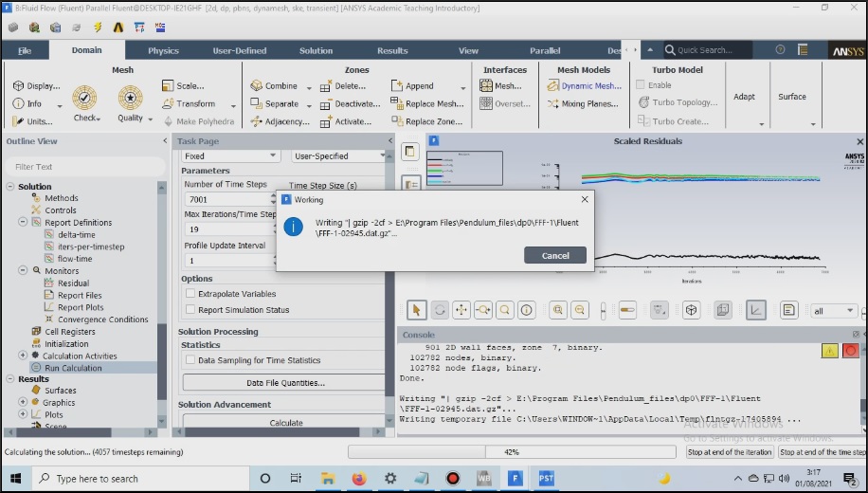Open the User-Specified dropdown
Viewport: 868px width, 493px height.
tap(338, 156)
